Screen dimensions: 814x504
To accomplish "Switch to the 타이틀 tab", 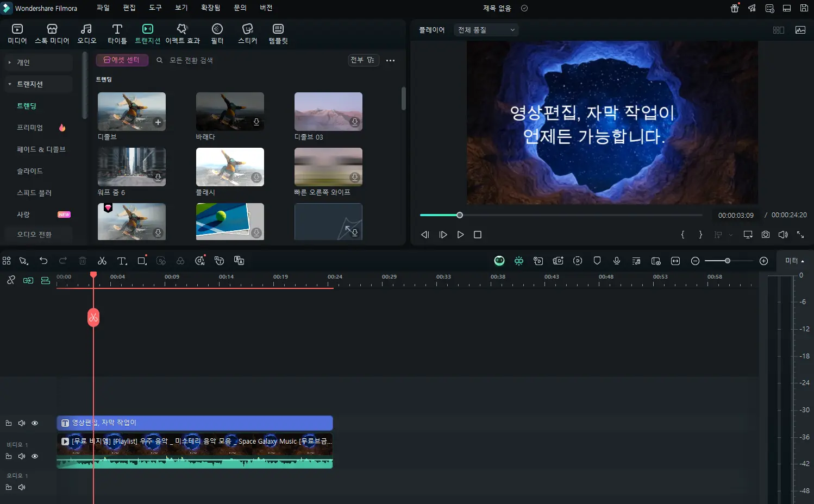I will pos(117,34).
